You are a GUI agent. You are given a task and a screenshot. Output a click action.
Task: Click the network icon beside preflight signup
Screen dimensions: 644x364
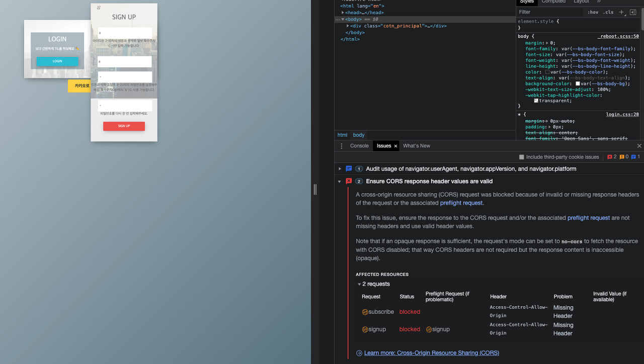pos(429,329)
